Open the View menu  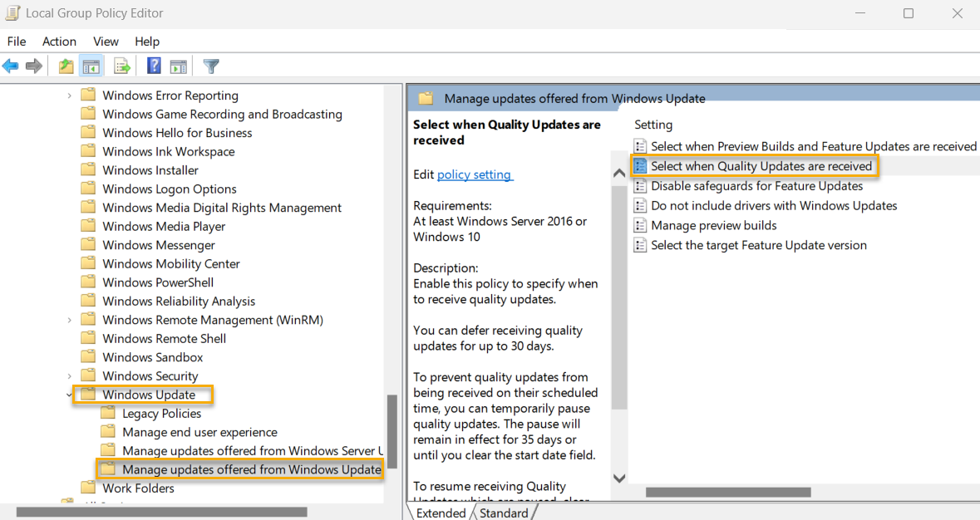click(106, 41)
